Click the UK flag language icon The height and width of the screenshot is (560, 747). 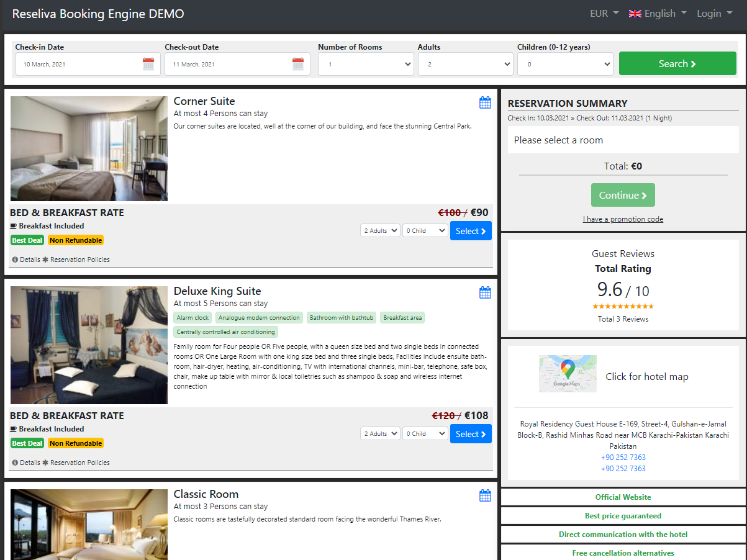635,14
